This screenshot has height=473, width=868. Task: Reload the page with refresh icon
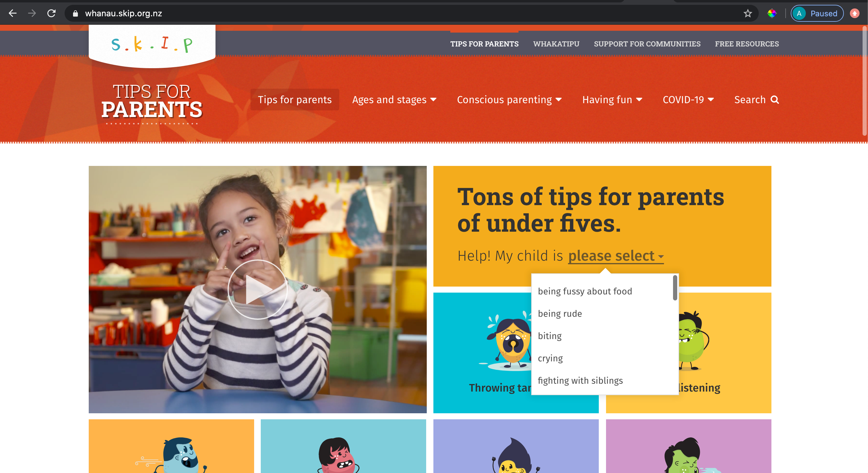[x=51, y=14]
